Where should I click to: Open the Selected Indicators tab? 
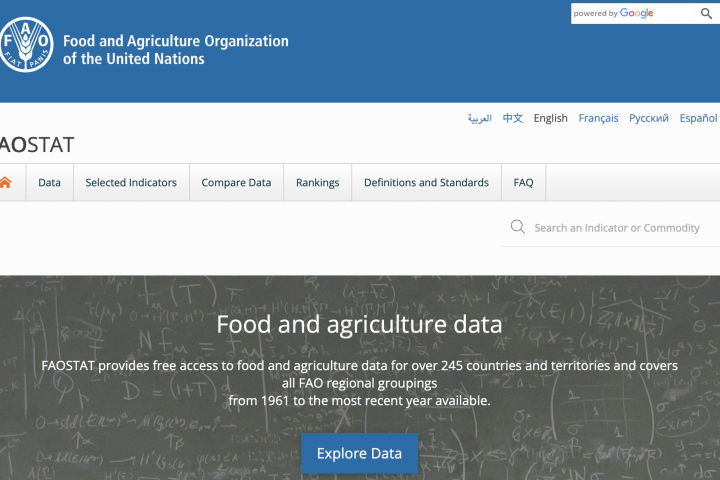(131, 183)
